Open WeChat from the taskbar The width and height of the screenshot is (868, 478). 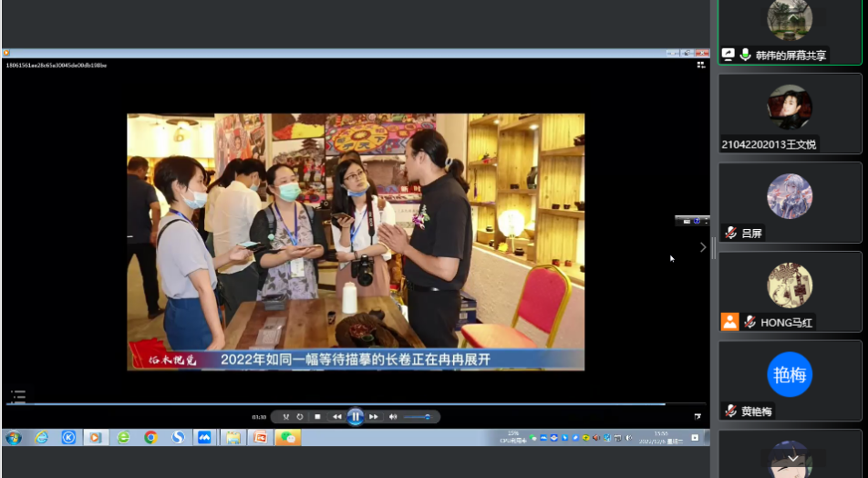pyautogui.click(x=288, y=438)
